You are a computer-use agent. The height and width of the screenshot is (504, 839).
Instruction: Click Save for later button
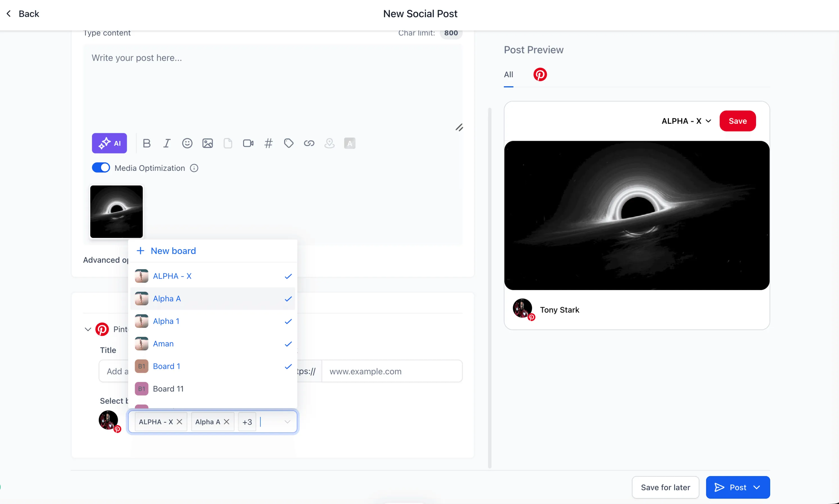[x=665, y=487]
